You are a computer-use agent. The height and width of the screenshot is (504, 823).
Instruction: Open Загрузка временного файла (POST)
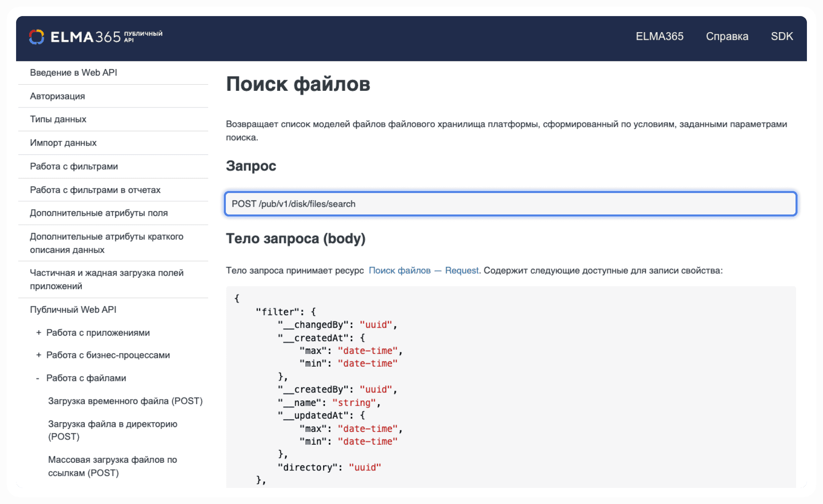[125, 401]
